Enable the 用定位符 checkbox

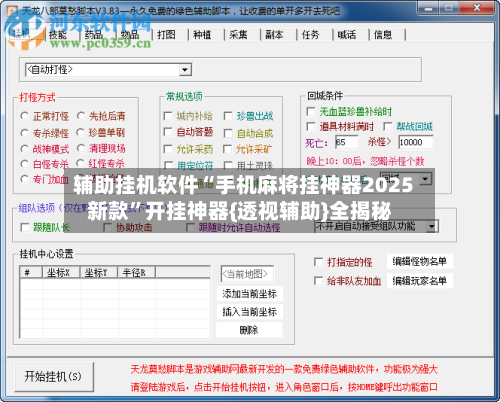(x=168, y=165)
